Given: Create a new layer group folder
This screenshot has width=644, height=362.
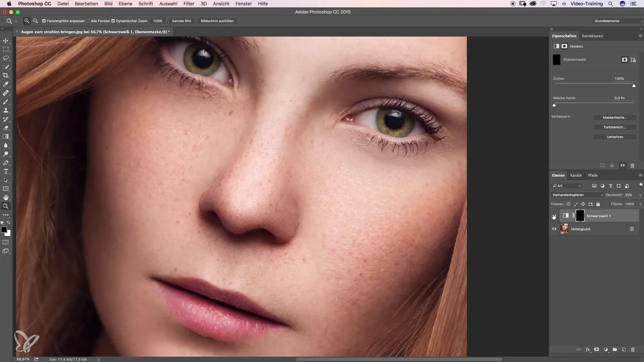Looking at the screenshot, I should pyautogui.click(x=615, y=349).
